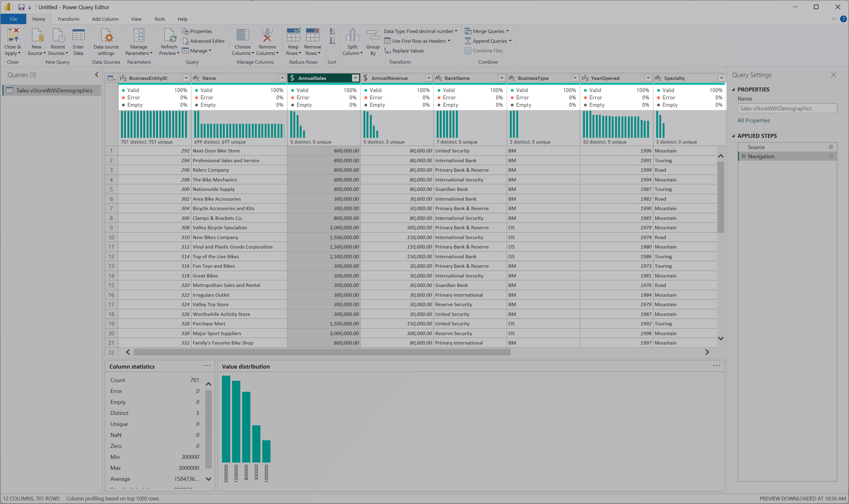The width and height of the screenshot is (849, 504).
Task: Select the Enter Data icon
Action: click(x=78, y=39)
